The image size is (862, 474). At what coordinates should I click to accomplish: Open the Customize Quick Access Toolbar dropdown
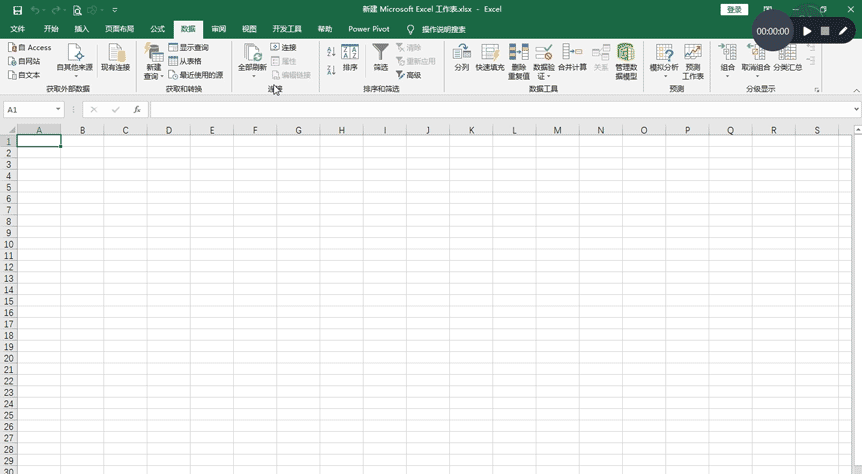[x=115, y=10]
